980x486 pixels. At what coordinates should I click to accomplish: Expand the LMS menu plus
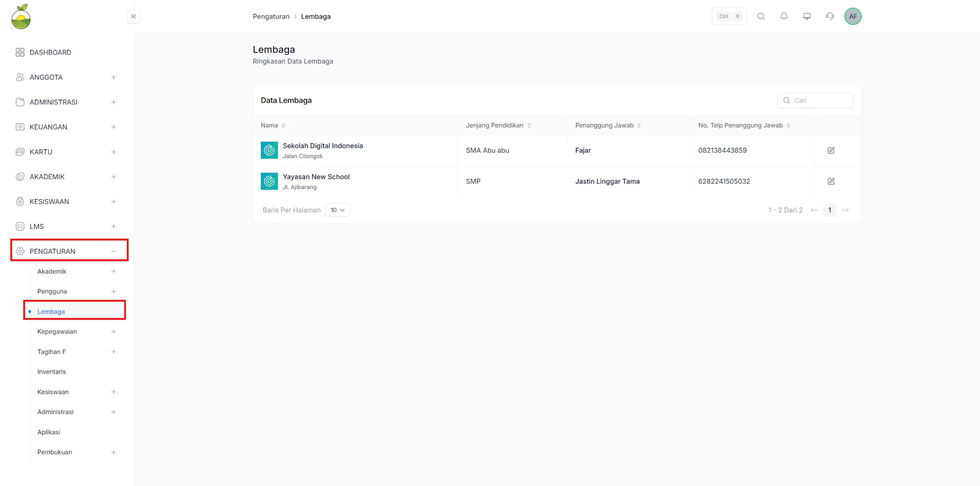click(x=113, y=226)
